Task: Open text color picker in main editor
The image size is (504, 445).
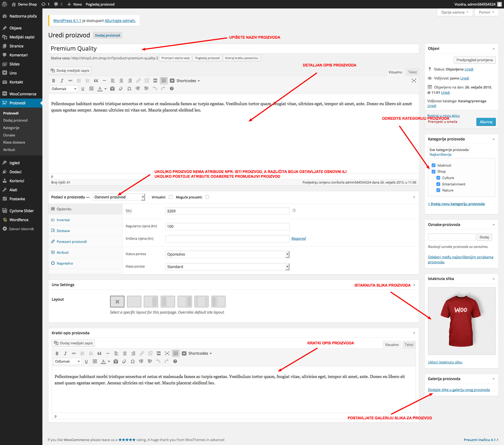Action: [105, 89]
